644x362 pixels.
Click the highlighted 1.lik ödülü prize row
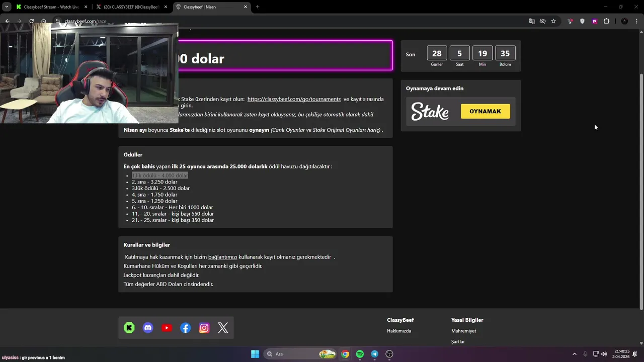click(x=160, y=175)
